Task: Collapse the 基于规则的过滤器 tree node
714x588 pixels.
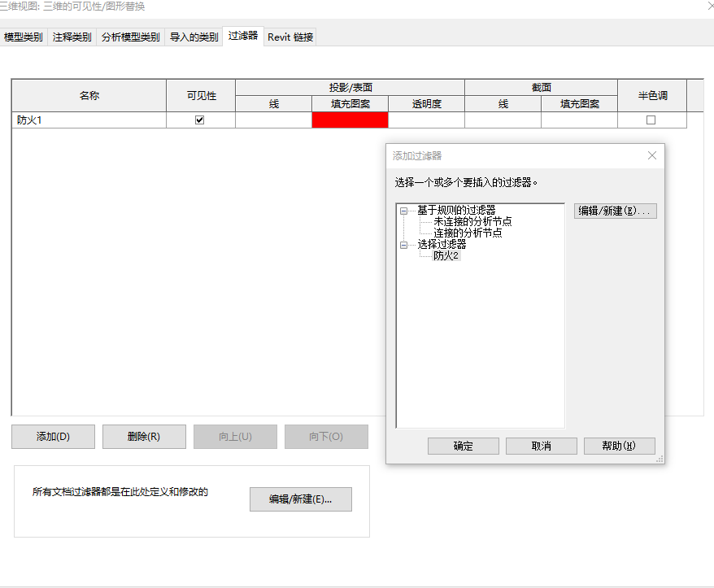Action: pos(403,211)
